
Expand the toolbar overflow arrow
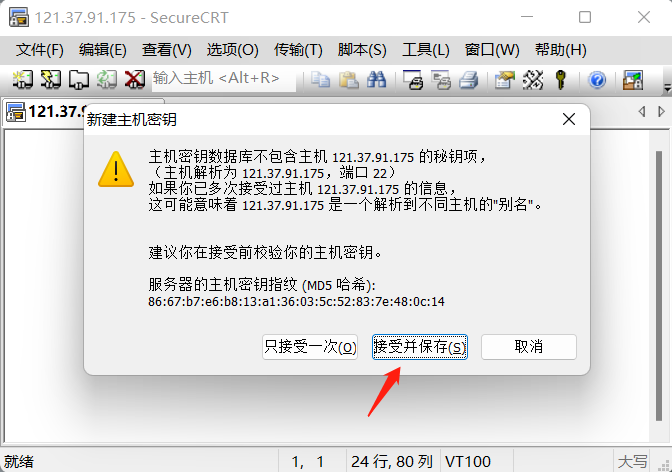667,86
